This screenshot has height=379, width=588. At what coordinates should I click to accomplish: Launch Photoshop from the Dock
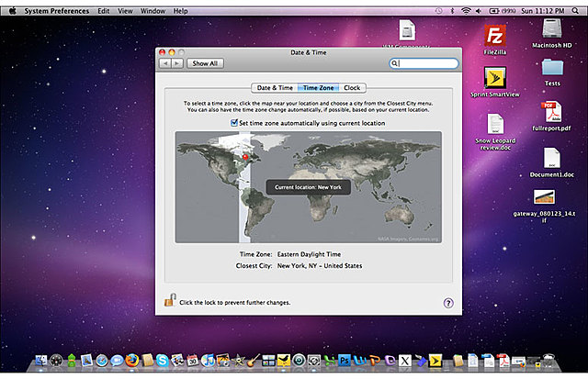click(x=345, y=361)
